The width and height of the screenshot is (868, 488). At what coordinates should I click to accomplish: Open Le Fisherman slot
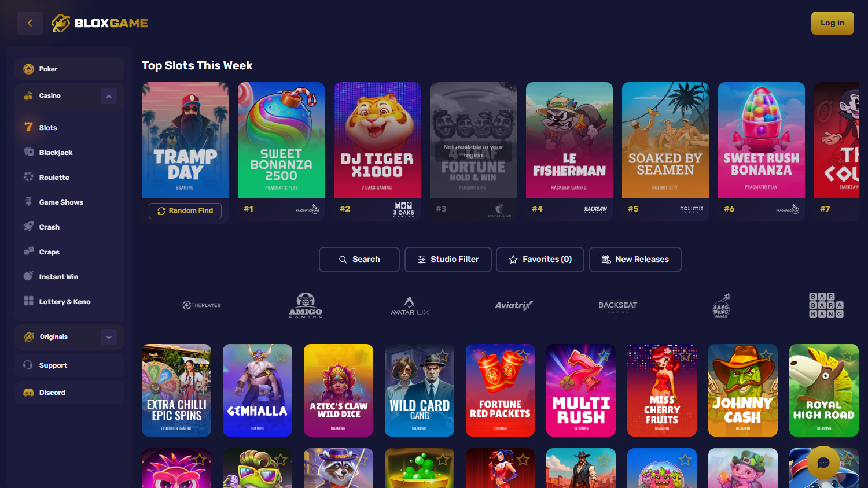click(x=569, y=140)
